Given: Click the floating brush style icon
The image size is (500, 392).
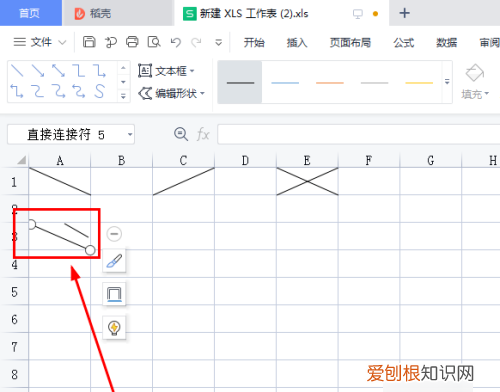Looking at the screenshot, I should [x=114, y=261].
